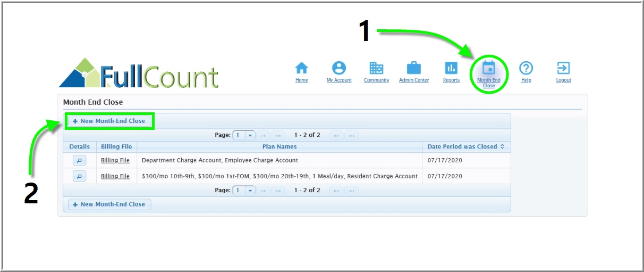Expand the Page dropdown above the table
This screenshot has height=272, width=644.
pyautogui.click(x=250, y=135)
